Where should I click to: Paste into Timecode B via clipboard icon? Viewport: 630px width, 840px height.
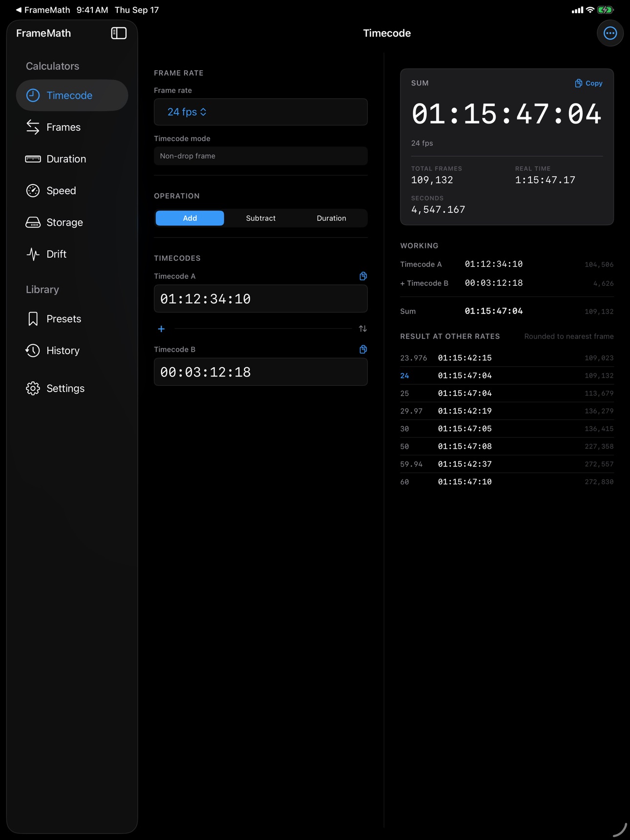tap(363, 349)
